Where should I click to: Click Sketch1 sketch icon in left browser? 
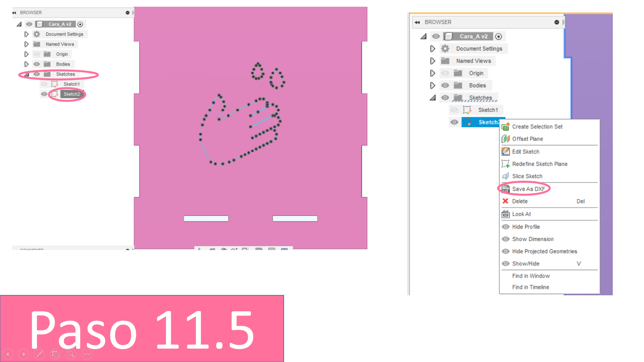(x=54, y=84)
